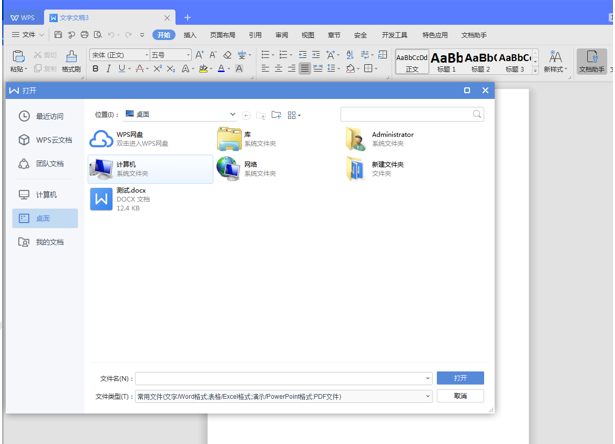Viewport: 615px width, 444px height.
Task: Click the increase indent icon
Action: [x=316, y=55]
